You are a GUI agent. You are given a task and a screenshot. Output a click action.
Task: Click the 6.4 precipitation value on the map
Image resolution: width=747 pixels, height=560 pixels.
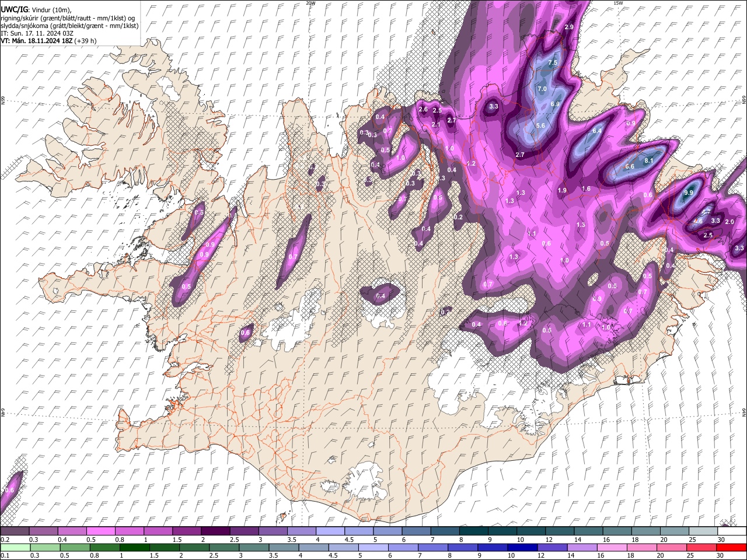tap(597, 131)
